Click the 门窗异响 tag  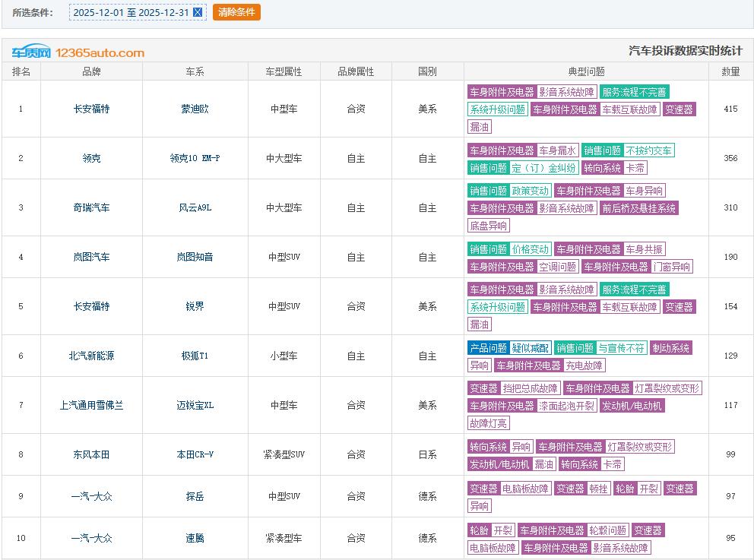(672, 267)
